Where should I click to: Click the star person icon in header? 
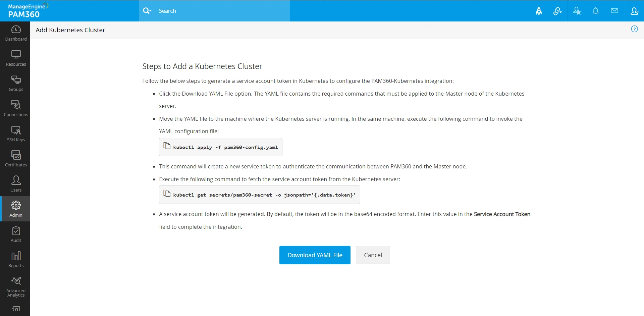click(x=577, y=11)
